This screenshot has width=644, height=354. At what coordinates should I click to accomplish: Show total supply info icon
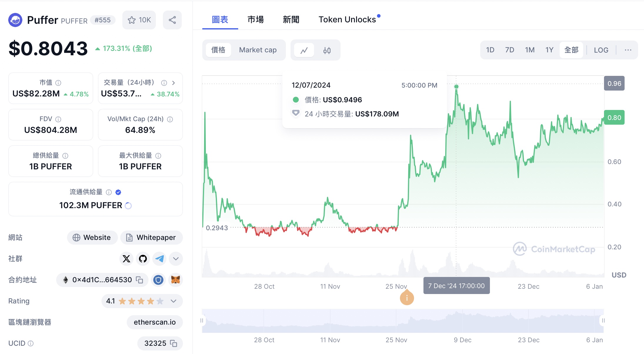[x=65, y=156]
